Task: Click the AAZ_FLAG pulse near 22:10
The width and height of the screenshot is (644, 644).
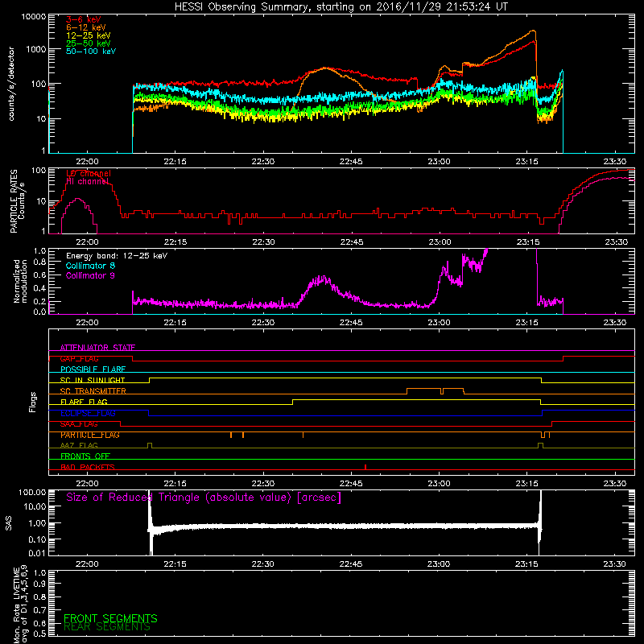Action: click(150, 445)
